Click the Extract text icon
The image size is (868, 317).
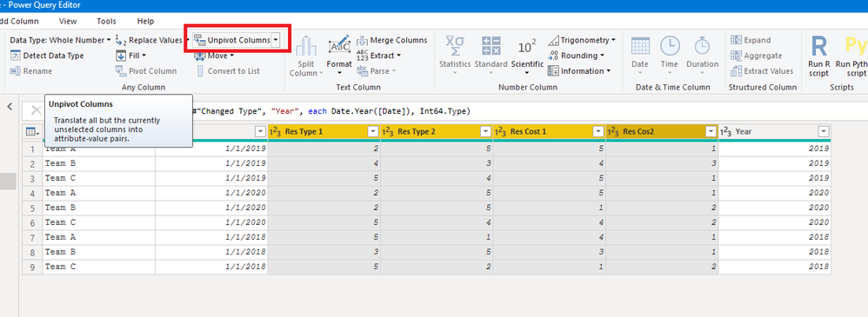(362, 56)
